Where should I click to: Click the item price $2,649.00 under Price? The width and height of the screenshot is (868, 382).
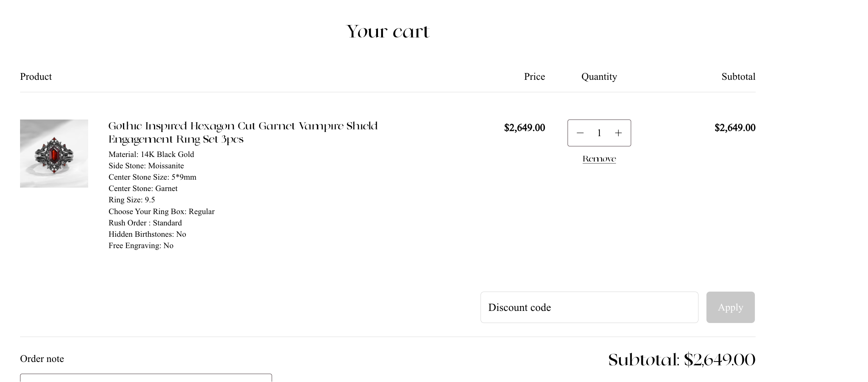[524, 128]
